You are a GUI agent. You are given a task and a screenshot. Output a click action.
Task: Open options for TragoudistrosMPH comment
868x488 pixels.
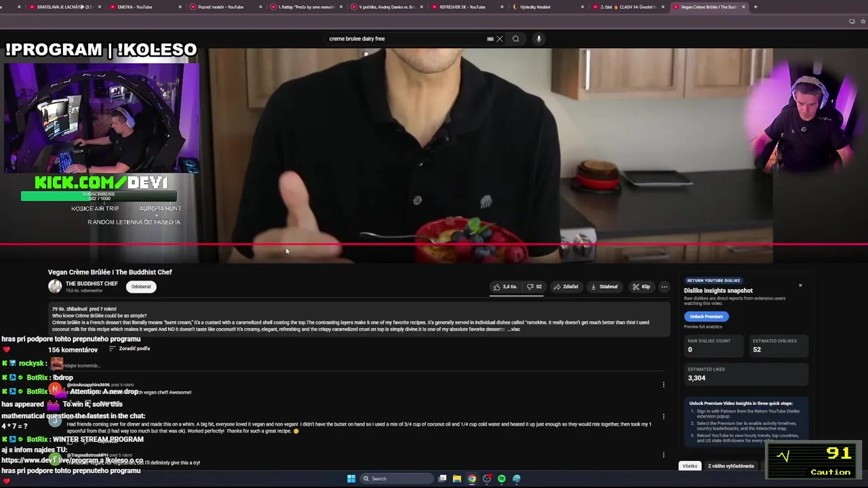tap(664, 455)
